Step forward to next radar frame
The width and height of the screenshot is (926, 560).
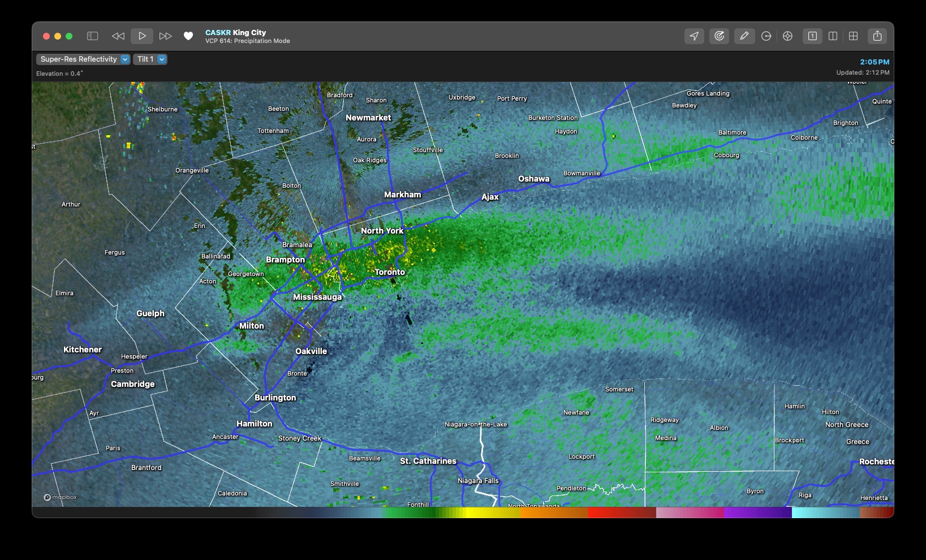pyautogui.click(x=165, y=36)
